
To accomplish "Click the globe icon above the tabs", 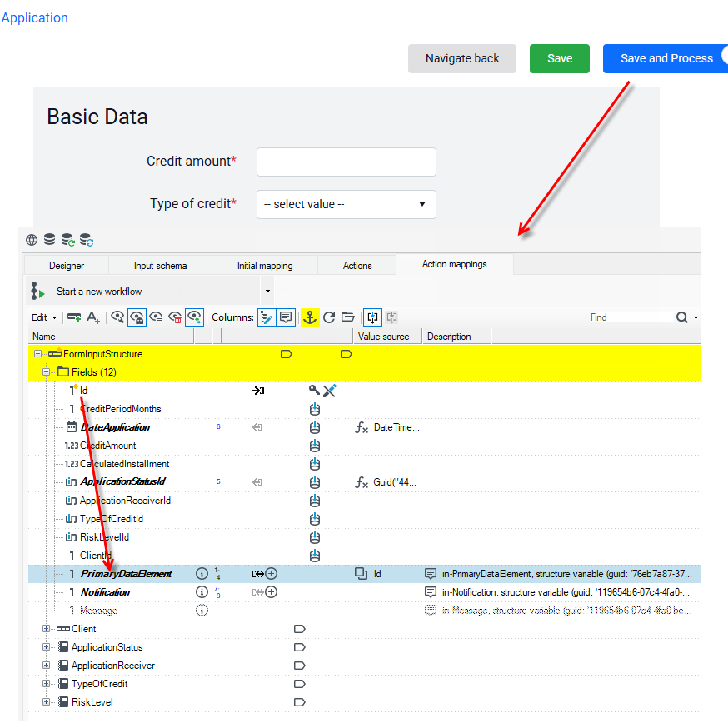I will 32,240.
